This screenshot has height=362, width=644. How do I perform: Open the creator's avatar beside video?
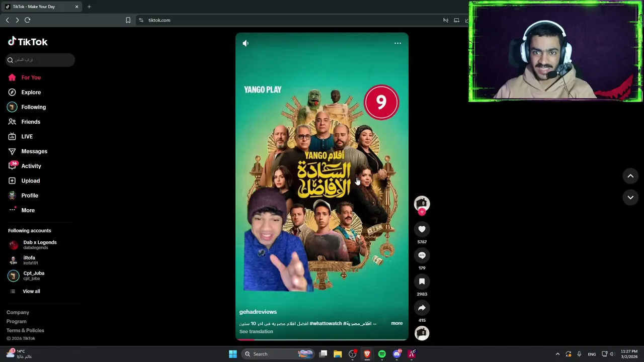tap(422, 203)
